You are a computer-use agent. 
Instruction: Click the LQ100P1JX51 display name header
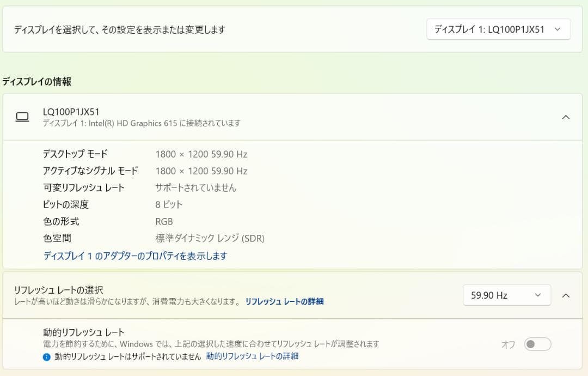pos(71,111)
